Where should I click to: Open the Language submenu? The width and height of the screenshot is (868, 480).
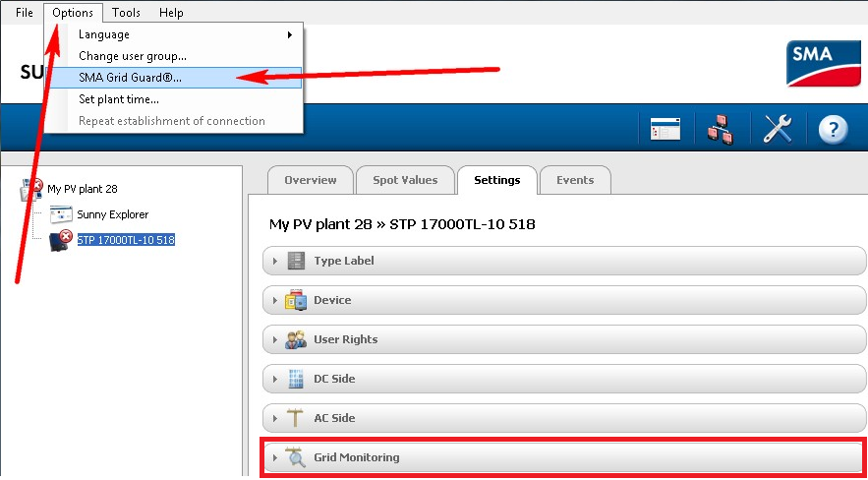pos(173,34)
